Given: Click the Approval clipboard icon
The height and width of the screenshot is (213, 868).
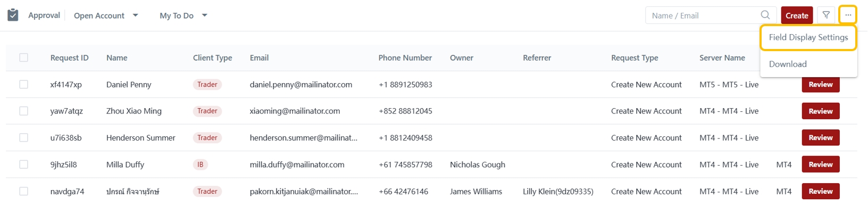Looking at the screenshot, I should [13, 15].
